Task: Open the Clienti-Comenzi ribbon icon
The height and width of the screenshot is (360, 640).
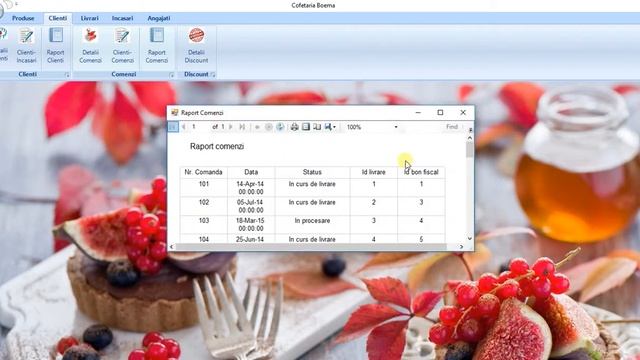Action: point(122,45)
